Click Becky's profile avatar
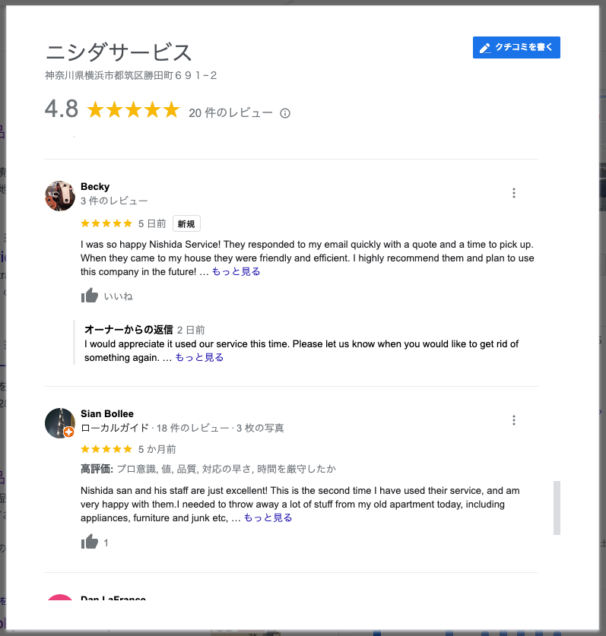The image size is (606, 636). pos(60,196)
